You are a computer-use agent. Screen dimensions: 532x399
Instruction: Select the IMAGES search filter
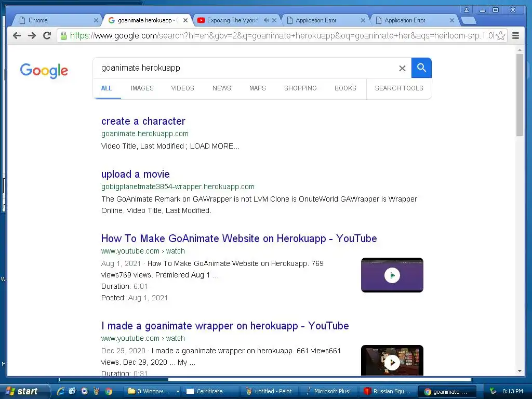[x=142, y=88]
